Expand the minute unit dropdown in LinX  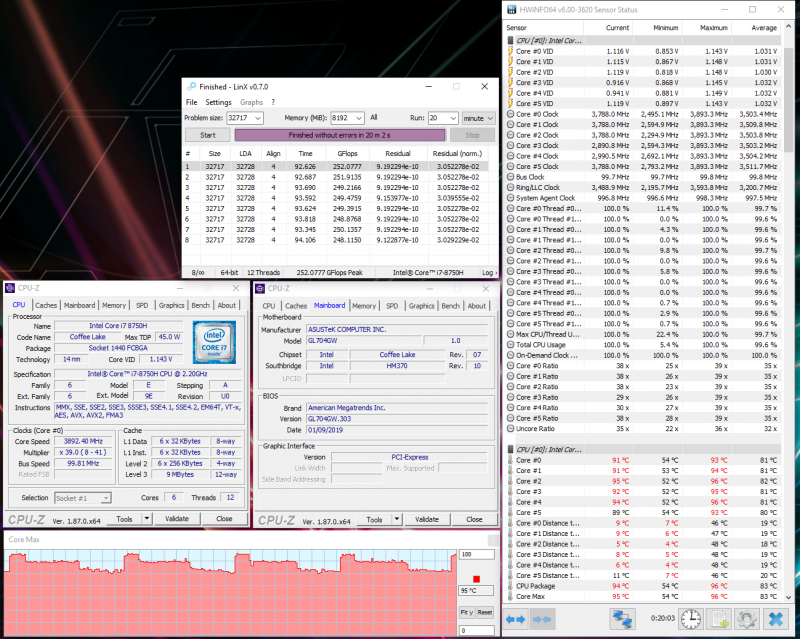490,117
